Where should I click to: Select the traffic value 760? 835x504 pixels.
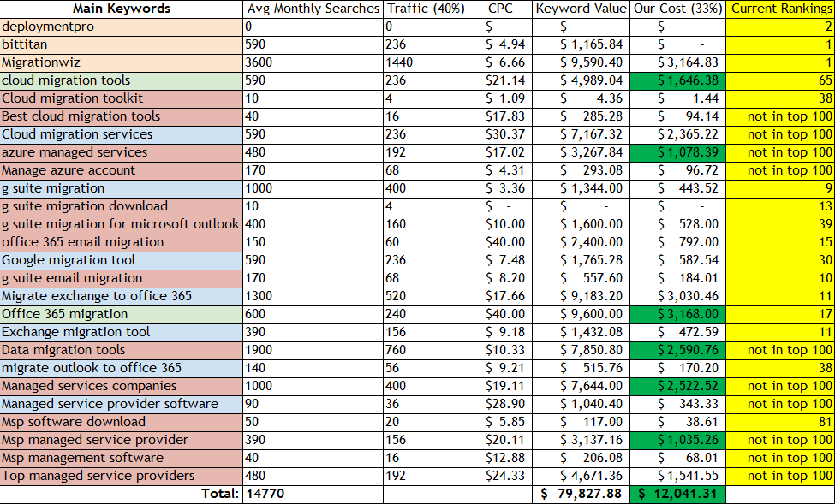[426, 350]
